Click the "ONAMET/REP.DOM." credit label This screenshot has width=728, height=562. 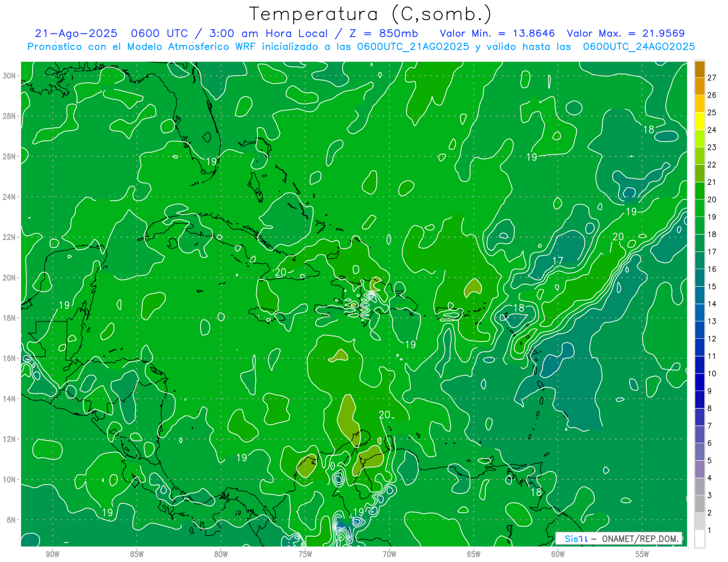(x=639, y=538)
